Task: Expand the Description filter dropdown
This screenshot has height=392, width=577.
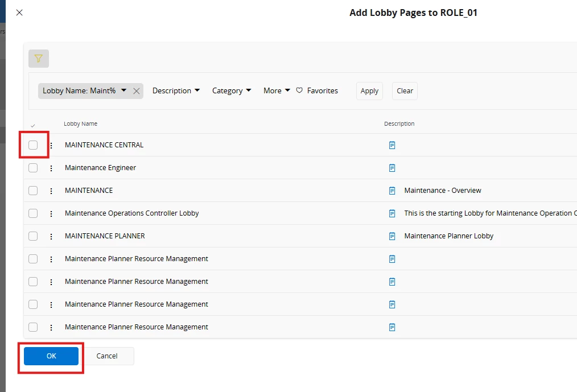Action: pyautogui.click(x=176, y=90)
